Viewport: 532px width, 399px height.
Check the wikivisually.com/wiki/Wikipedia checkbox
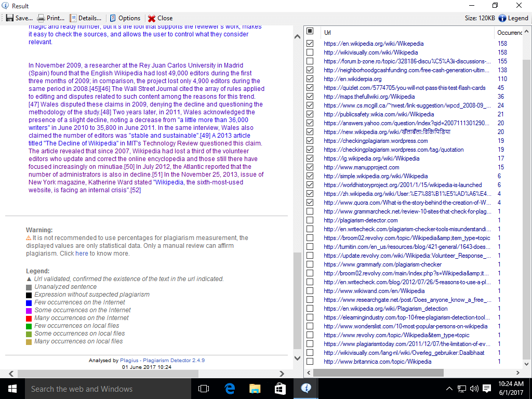pyautogui.click(x=310, y=52)
